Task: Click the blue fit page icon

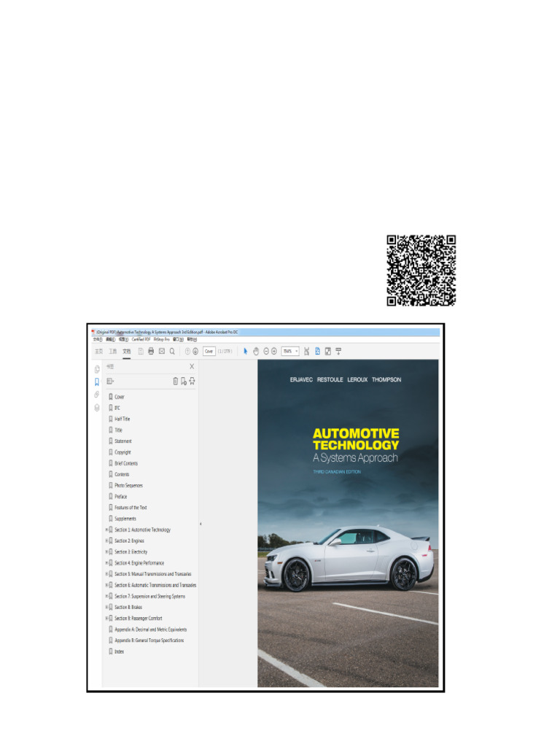Action: pyautogui.click(x=318, y=351)
